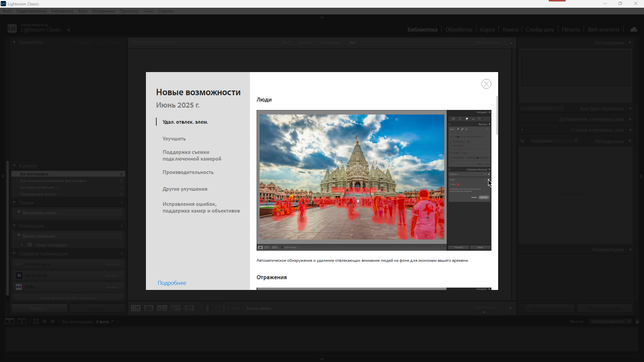
Task: Add a collection with Коллекции plus icon
Action: [122, 226]
